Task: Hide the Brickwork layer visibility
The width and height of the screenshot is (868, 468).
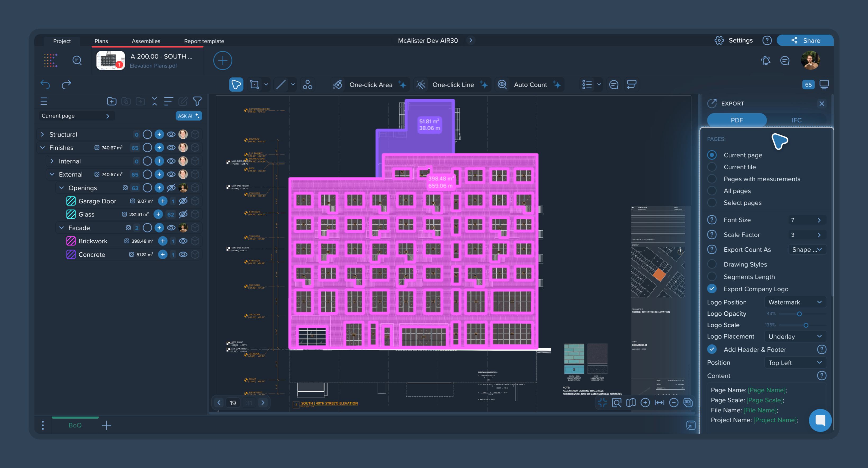Action: pos(183,241)
